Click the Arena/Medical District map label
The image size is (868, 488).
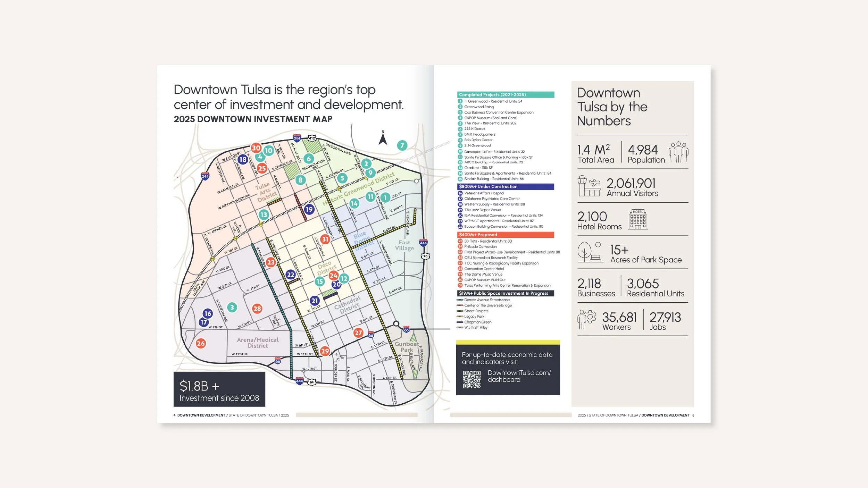pyautogui.click(x=258, y=343)
